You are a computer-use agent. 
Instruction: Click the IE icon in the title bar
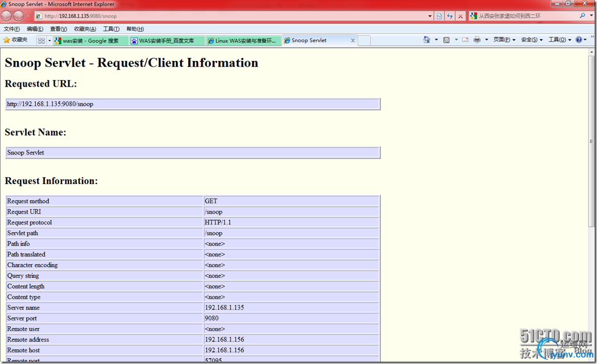pos(3,4)
